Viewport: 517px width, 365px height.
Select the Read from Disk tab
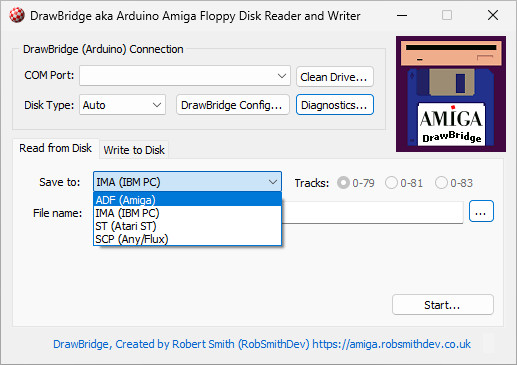pos(55,148)
